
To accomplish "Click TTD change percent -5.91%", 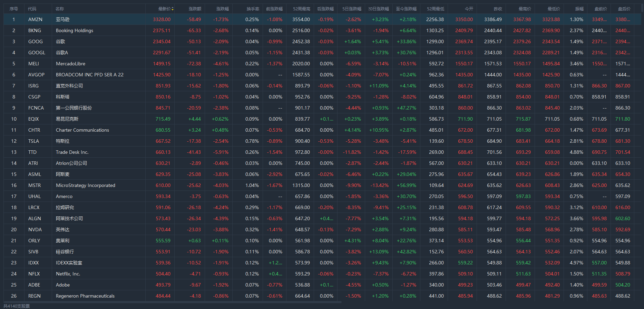I will pyautogui.click(x=221, y=152).
